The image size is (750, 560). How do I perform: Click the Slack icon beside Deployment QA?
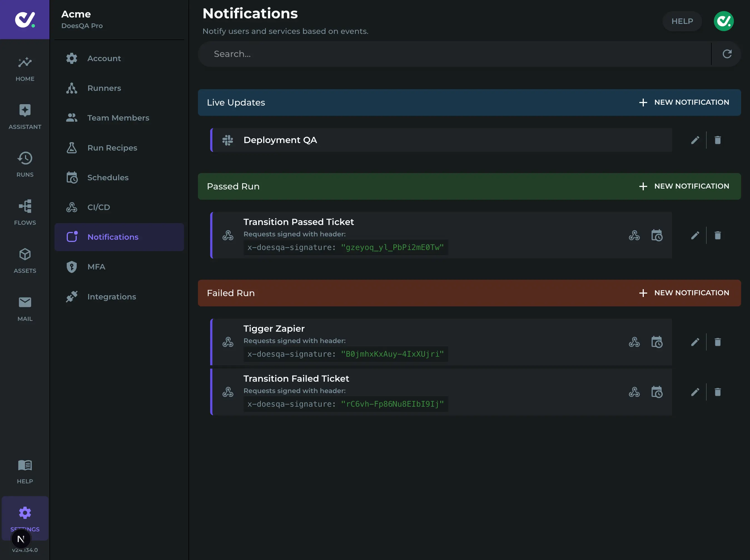click(x=227, y=140)
